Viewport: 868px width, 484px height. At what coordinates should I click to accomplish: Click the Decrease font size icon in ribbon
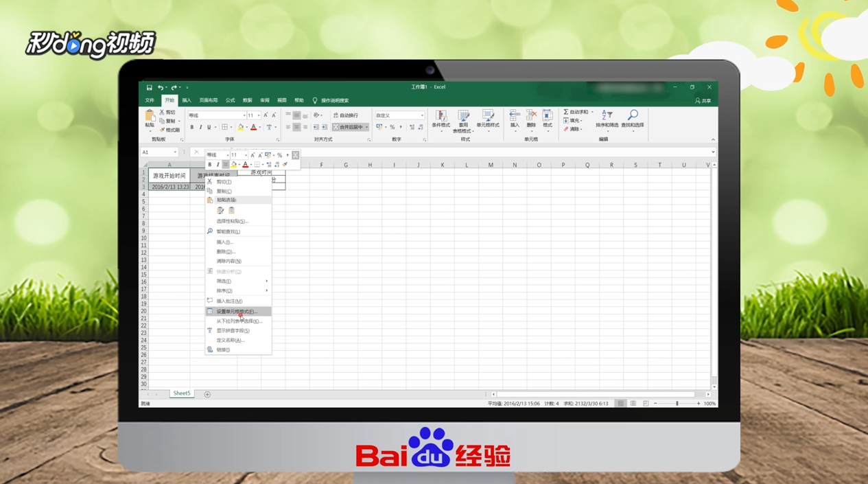(274, 115)
